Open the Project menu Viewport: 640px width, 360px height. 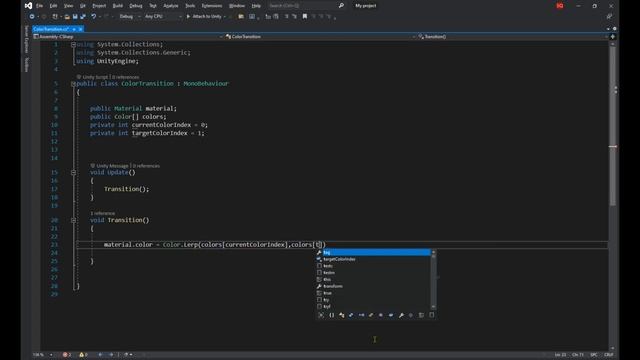[99, 6]
